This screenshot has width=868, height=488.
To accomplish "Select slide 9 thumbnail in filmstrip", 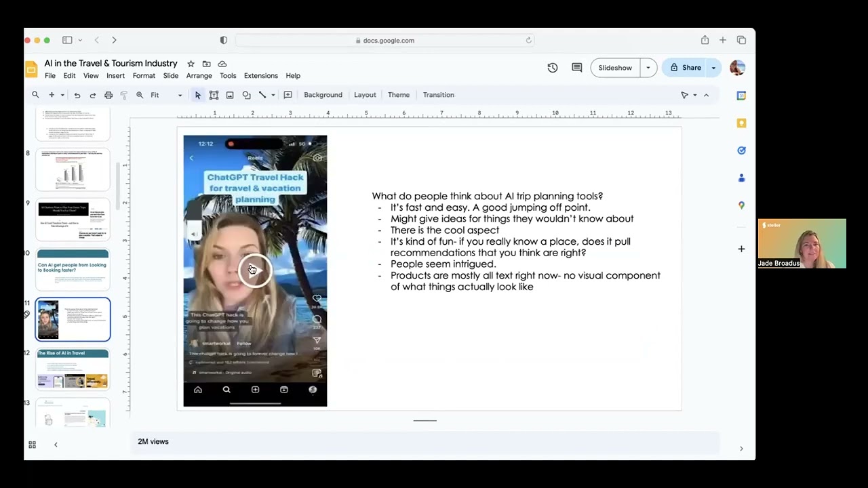I will pos(73,220).
